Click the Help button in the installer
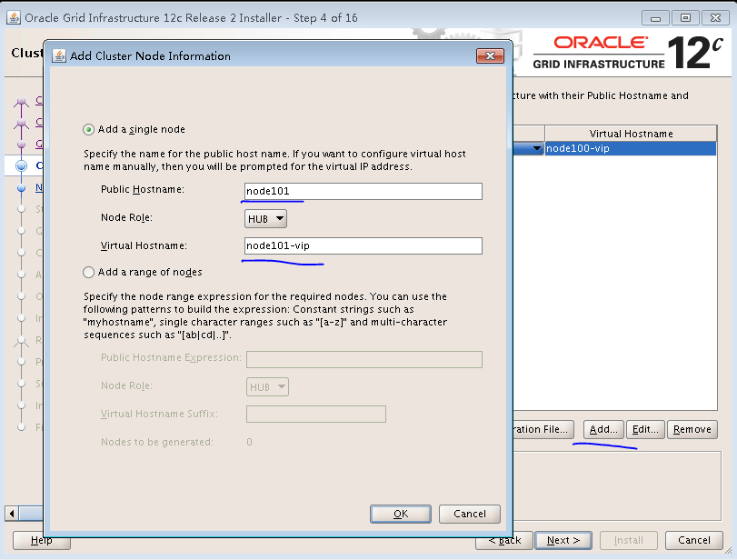Image resolution: width=737 pixels, height=560 pixels. click(x=42, y=541)
